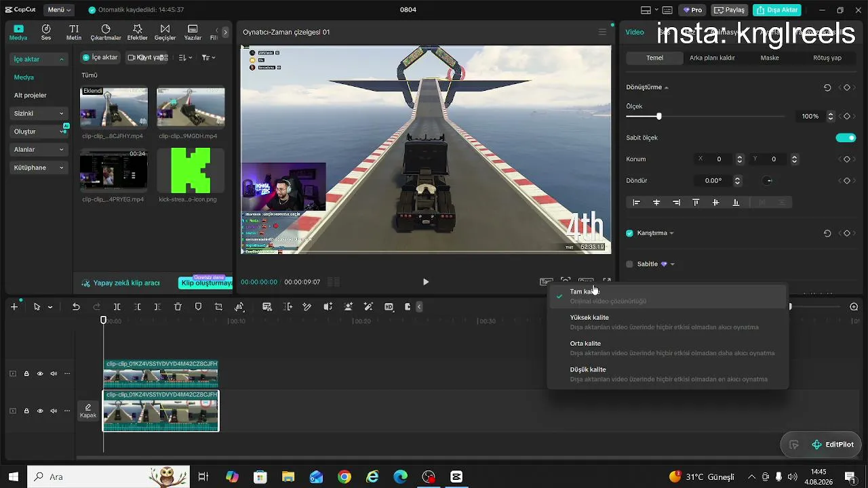This screenshot has height=488, width=868.
Task: Reset the Dönüştürme transform settings
Action: pos(827,87)
